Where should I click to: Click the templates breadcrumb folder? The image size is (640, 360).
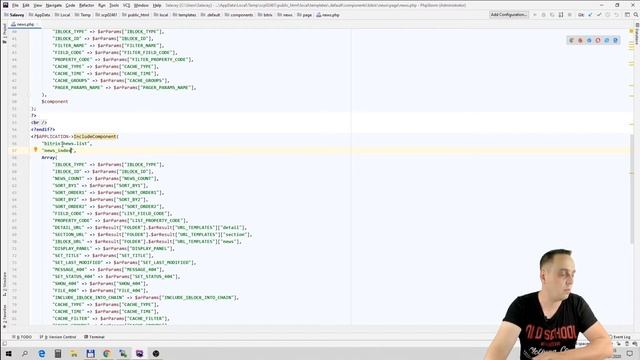pos(184,15)
